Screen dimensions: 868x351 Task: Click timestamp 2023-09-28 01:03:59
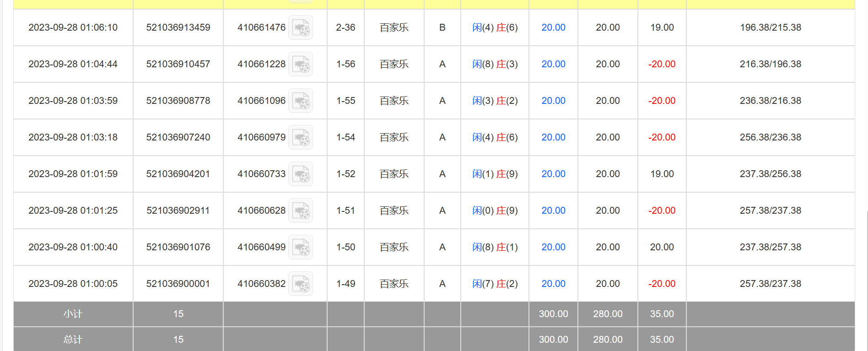73,101
